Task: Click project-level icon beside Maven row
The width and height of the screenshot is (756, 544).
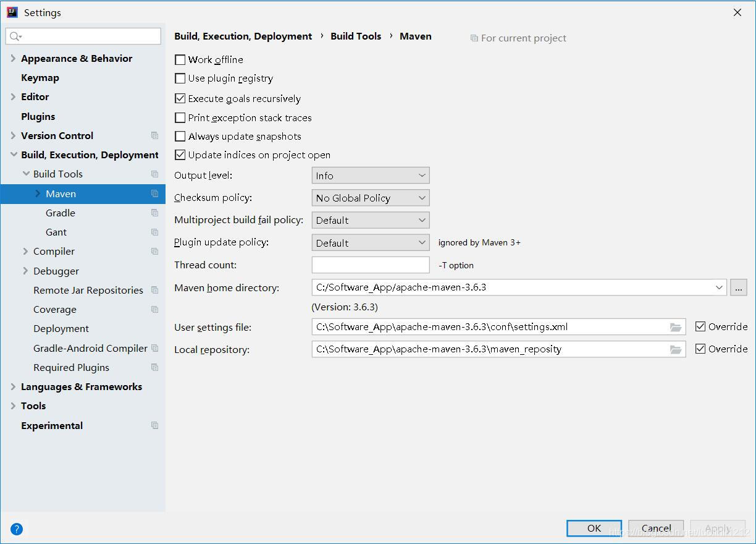Action: (154, 193)
